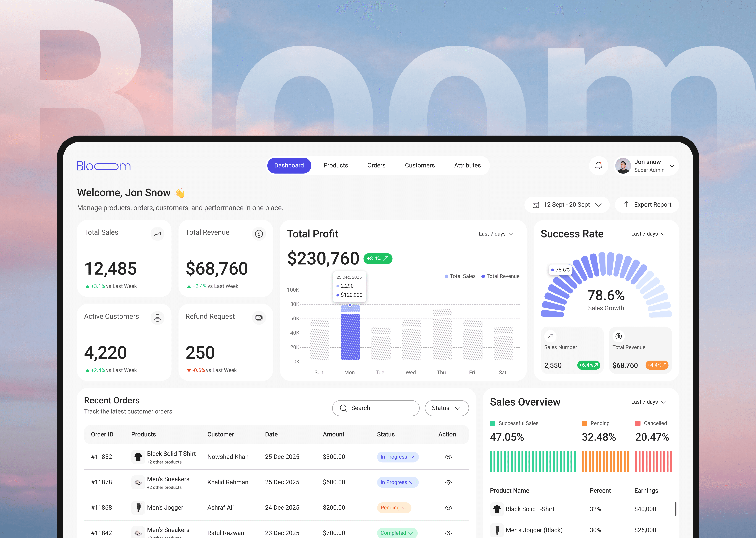Switch to the Products tab
This screenshot has height=538, width=756.
tap(335, 165)
